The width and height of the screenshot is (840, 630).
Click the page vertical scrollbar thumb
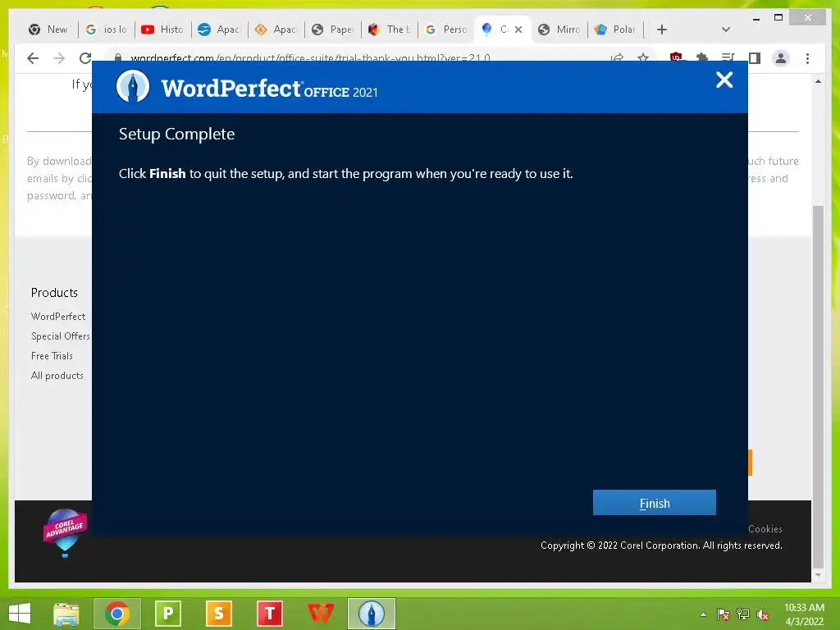[818, 386]
